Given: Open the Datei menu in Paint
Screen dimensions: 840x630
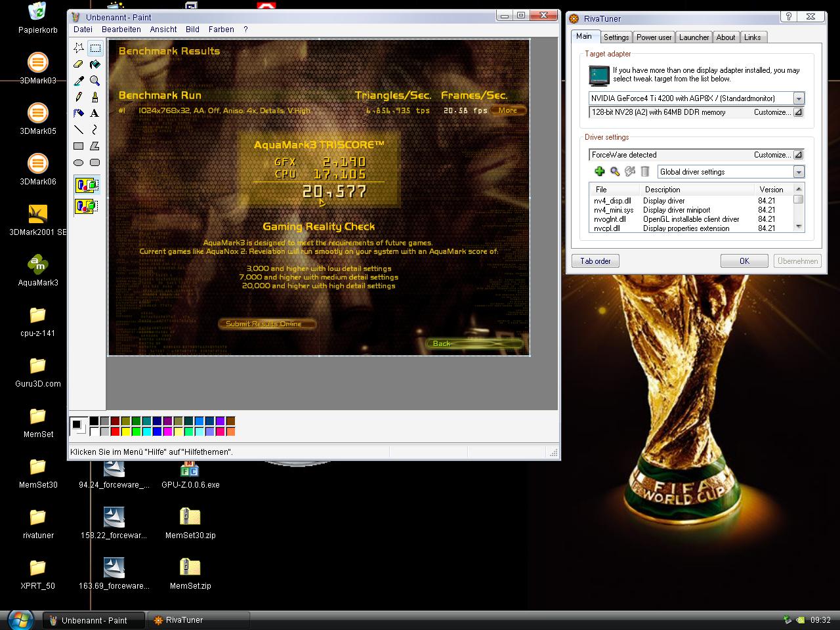Looking at the screenshot, I should click(83, 30).
